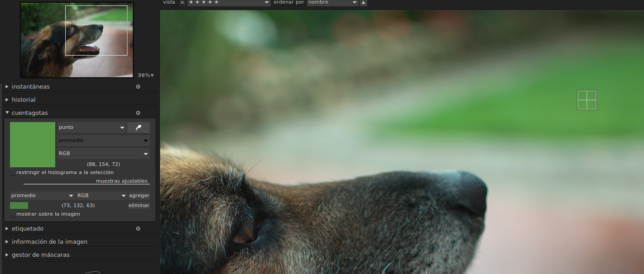Viewport: 644px width, 274px height.
Task: Reset the etiquetado module
Action: 138,228
